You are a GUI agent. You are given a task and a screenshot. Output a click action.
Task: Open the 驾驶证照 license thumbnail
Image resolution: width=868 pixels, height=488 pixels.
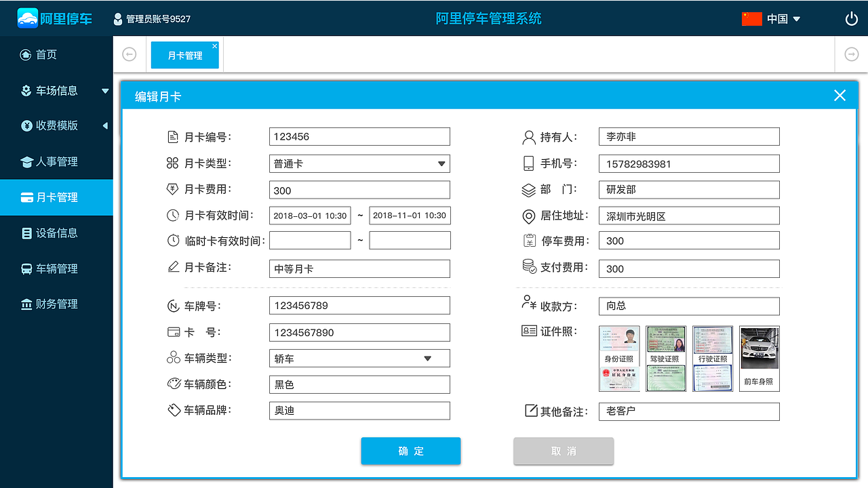[666, 359]
